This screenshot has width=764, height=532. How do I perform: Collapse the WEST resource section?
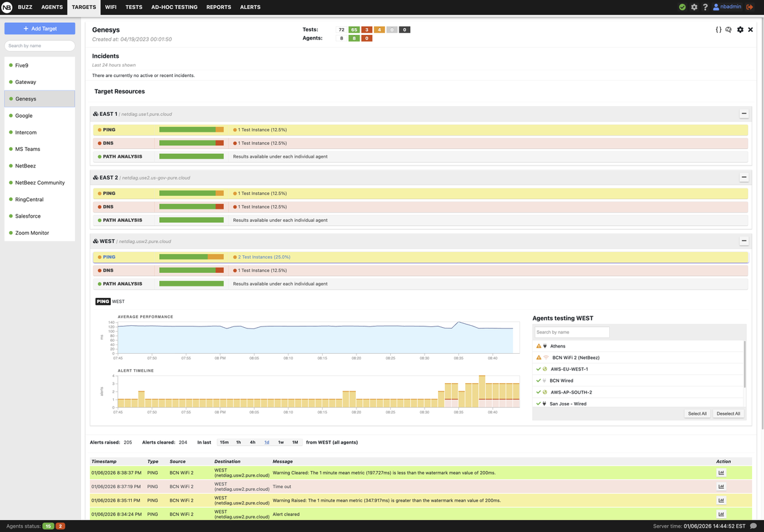coord(744,241)
